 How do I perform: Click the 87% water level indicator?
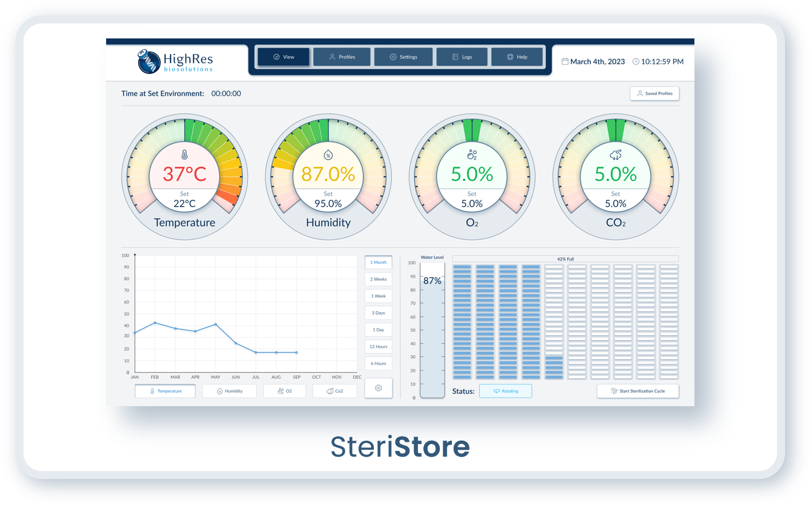[x=432, y=281]
